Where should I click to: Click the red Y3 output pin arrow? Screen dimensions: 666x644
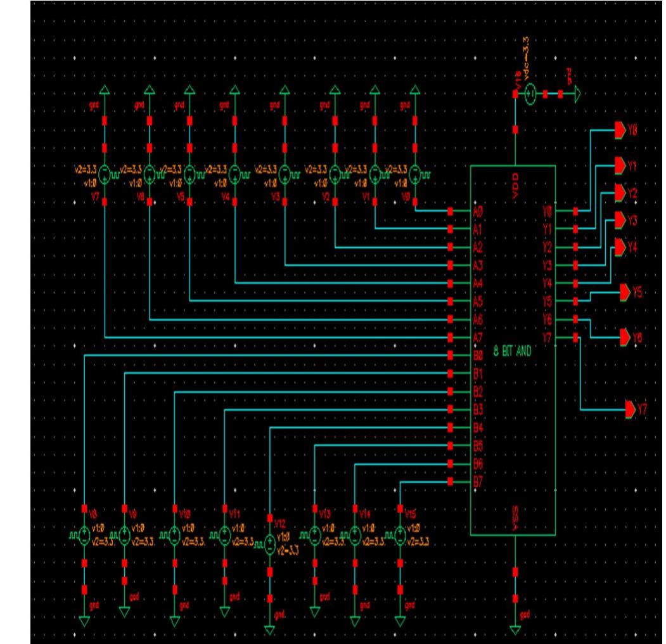620,220
